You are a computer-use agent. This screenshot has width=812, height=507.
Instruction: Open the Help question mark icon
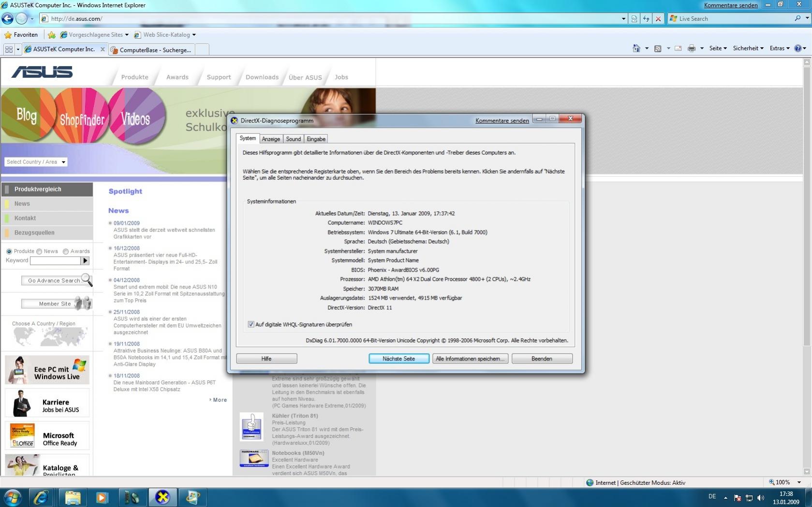coord(798,48)
